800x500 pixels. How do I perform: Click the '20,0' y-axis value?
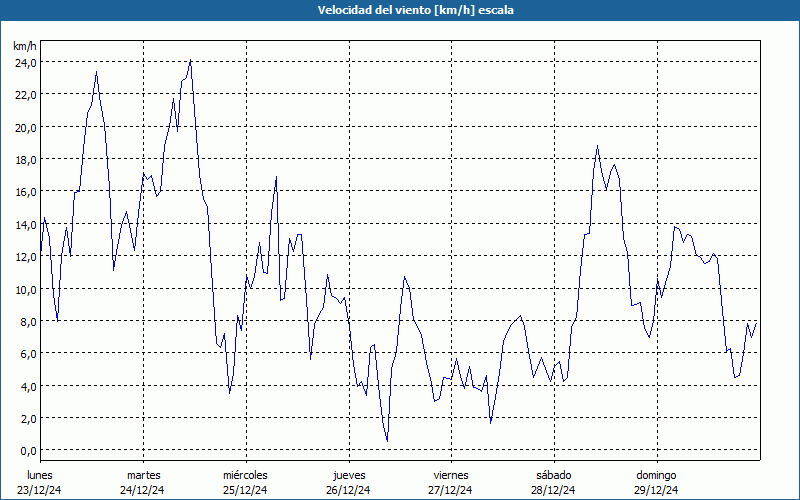(26, 128)
